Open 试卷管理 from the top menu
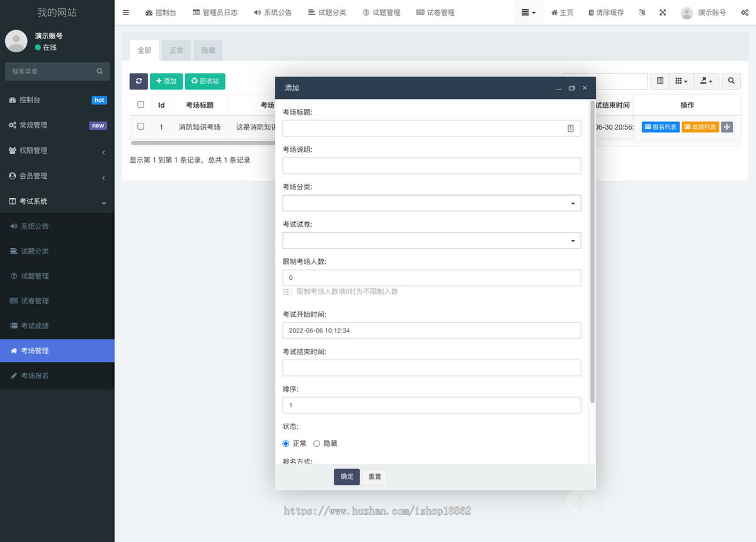Image resolution: width=756 pixels, height=542 pixels. 435,12
